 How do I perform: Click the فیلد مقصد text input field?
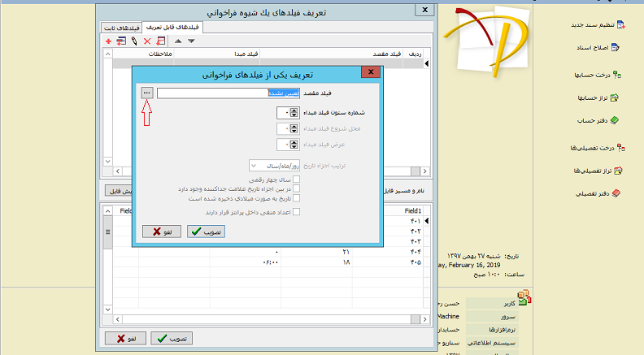[212, 93]
